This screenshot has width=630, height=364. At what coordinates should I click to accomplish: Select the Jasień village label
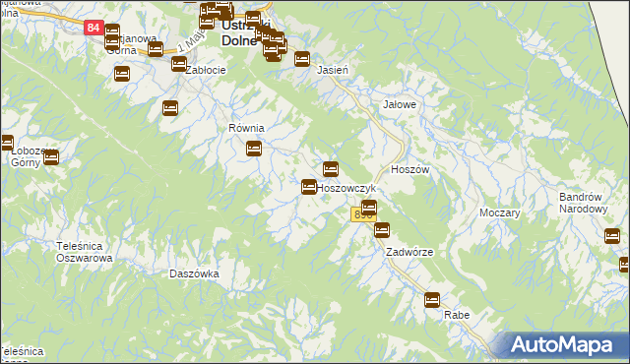pos(333,70)
